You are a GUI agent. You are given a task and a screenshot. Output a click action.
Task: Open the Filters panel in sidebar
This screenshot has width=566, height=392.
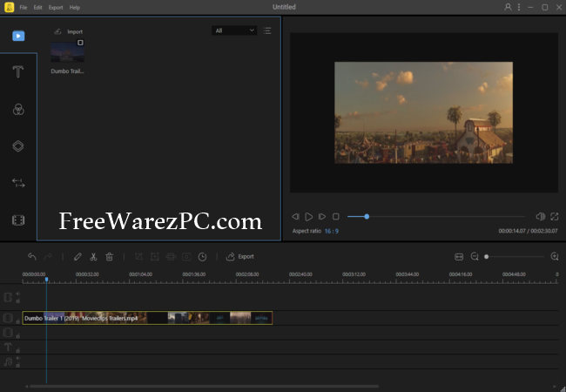click(18, 109)
